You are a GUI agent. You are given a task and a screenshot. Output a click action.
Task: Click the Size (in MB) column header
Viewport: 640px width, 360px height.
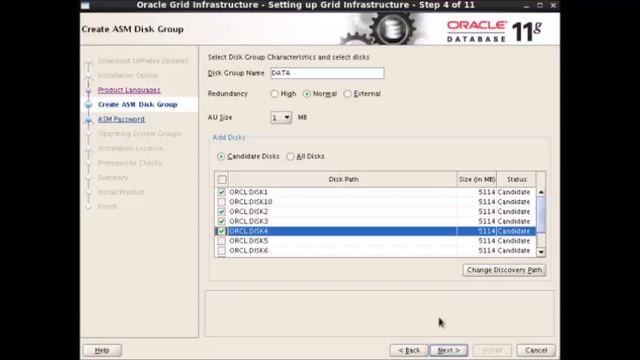[x=477, y=179]
